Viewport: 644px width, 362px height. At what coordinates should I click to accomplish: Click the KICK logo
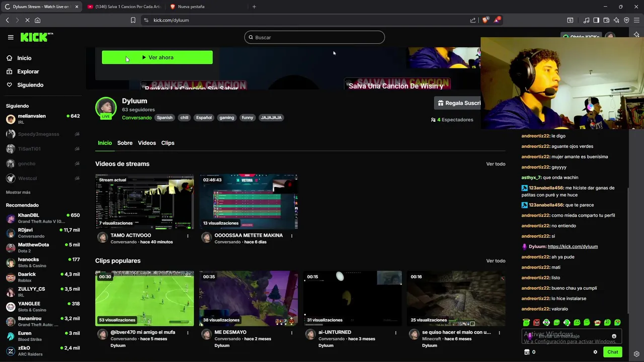pos(36,37)
